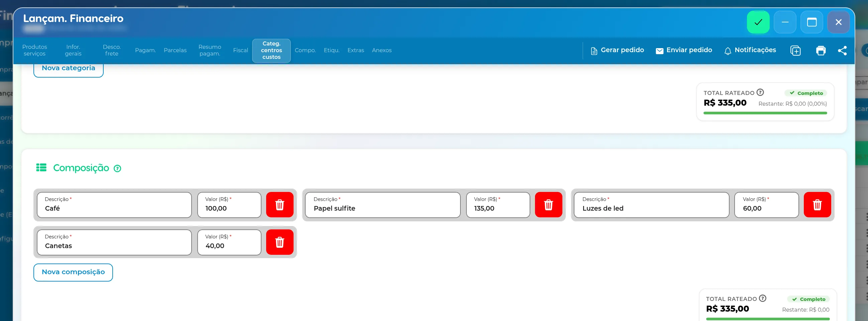868x321 pixels.
Task: Delete the Luzes de led composition row
Action: (818, 205)
